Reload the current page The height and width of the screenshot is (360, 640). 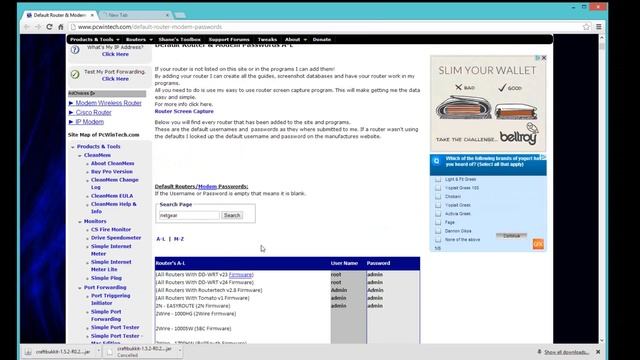(49, 27)
